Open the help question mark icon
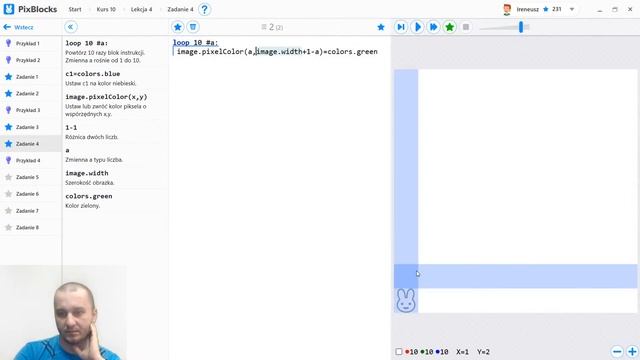Viewport: 640px width, 360px height. [204, 9]
